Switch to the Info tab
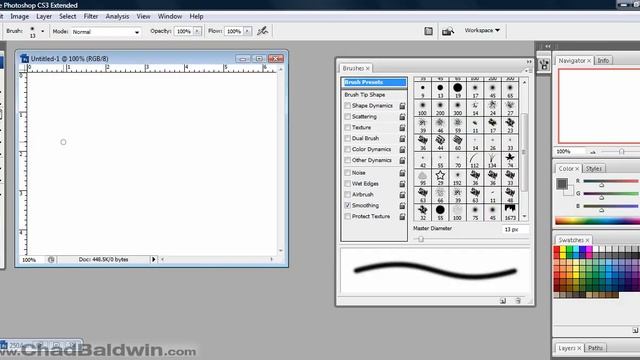 pyautogui.click(x=603, y=60)
